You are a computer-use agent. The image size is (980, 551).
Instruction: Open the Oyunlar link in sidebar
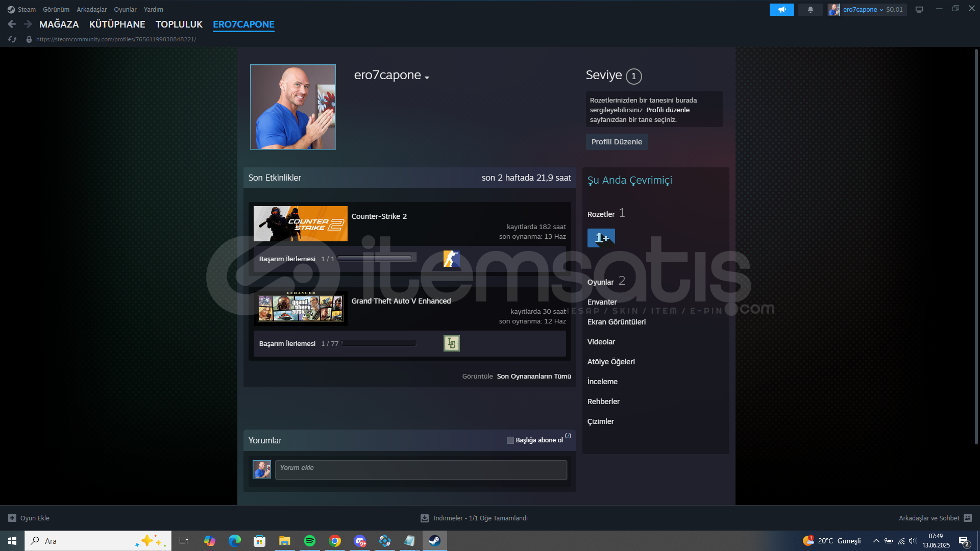tap(600, 282)
